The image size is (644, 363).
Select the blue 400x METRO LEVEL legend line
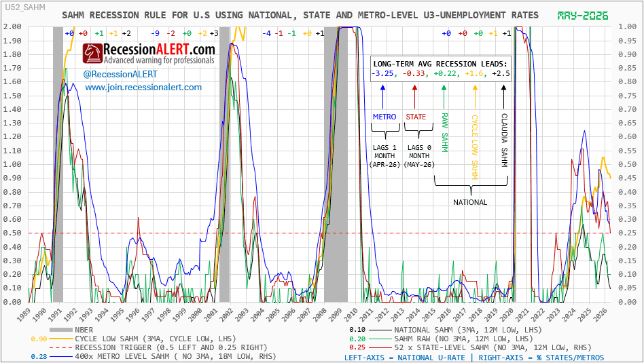pos(60,357)
